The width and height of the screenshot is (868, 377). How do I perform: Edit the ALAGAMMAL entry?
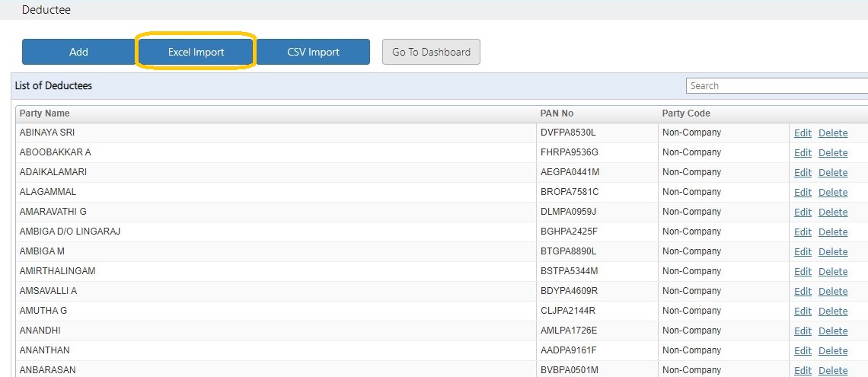tap(803, 193)
